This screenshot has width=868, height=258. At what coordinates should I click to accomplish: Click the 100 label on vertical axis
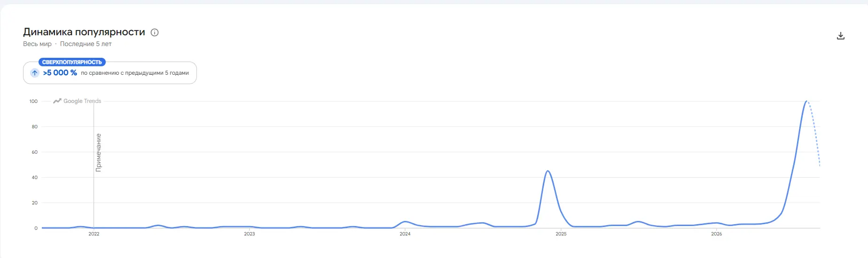pos(33,101)
